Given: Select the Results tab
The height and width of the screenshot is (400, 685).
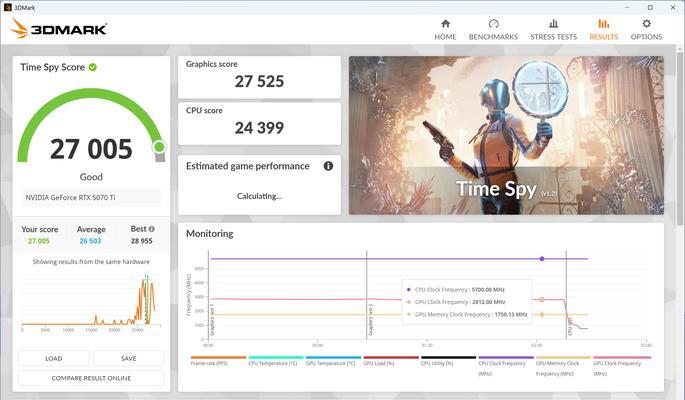Looking at the screenshot, I should pyautogui.click(x=604, y=30).
